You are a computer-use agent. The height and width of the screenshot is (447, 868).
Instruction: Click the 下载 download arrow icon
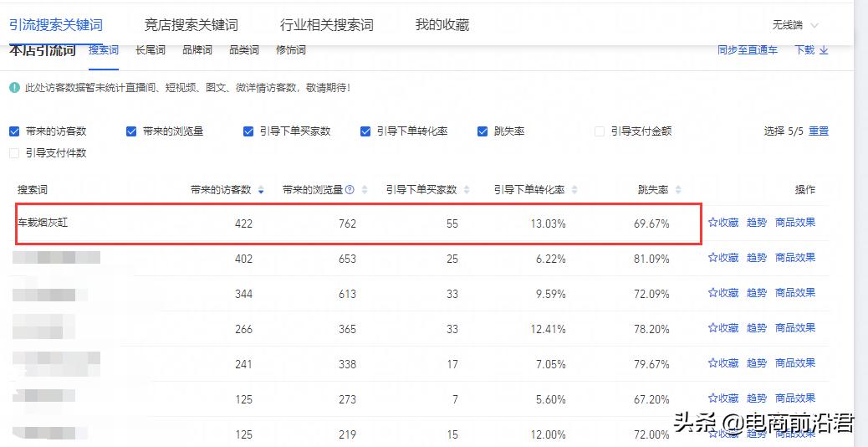824,50
